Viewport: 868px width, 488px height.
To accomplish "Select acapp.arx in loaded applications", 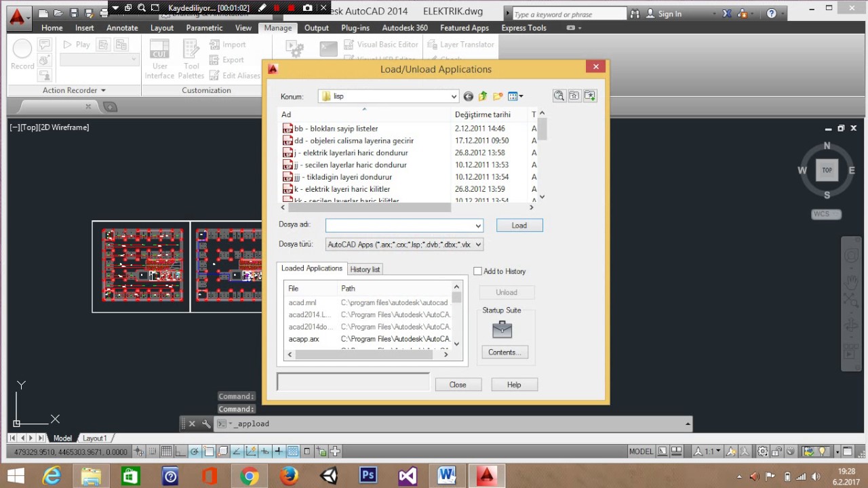I will (304, 339).
